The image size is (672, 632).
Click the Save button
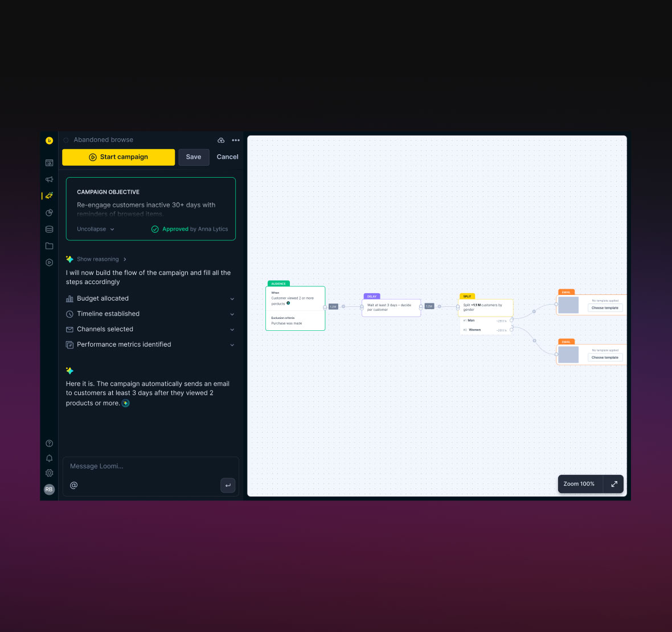(x=194, y=157)
